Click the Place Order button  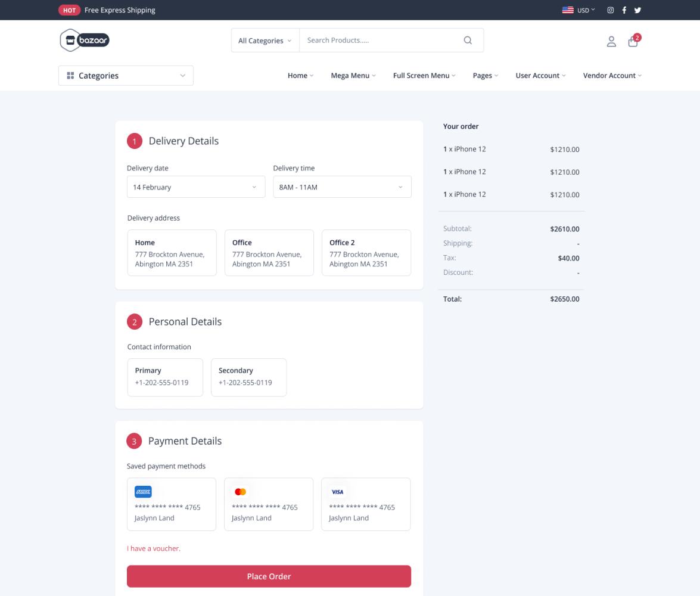(269, 576)
